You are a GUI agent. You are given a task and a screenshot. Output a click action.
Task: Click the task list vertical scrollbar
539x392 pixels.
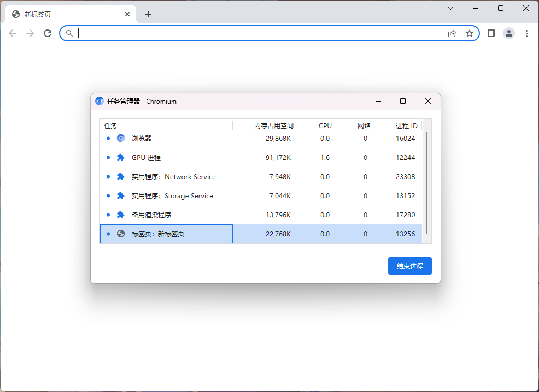pyautogui.click(x=427, y=182)
